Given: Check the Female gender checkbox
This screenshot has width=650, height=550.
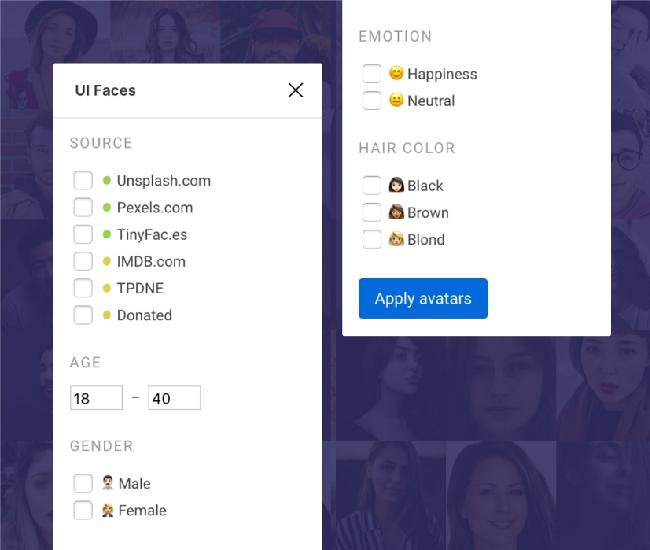Looking at the screenshot, I should click(83, 511).
